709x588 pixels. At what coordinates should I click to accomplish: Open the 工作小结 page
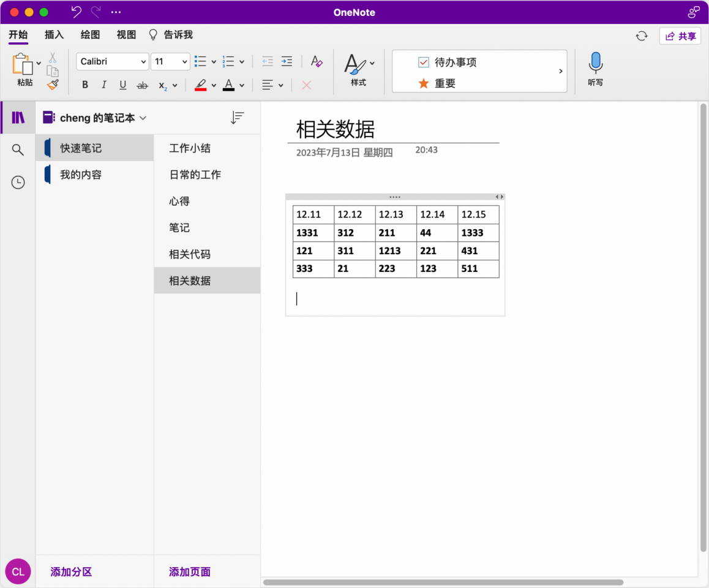click(207, 148)
